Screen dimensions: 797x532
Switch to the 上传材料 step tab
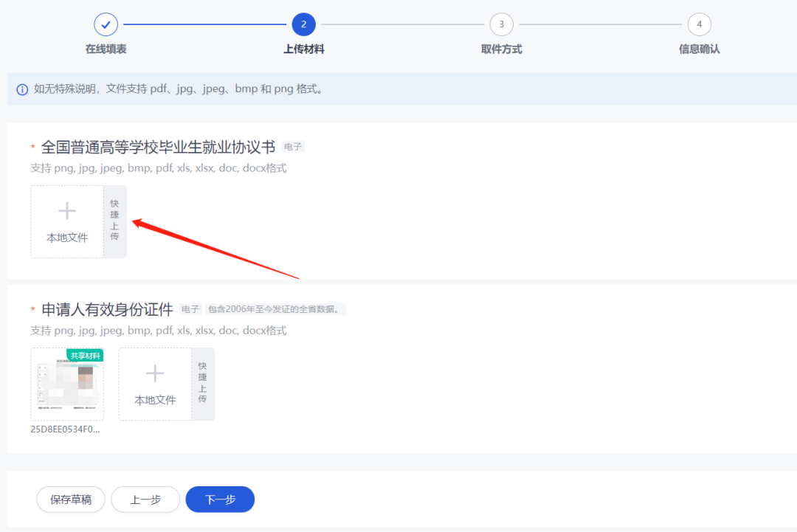point(303,49)
